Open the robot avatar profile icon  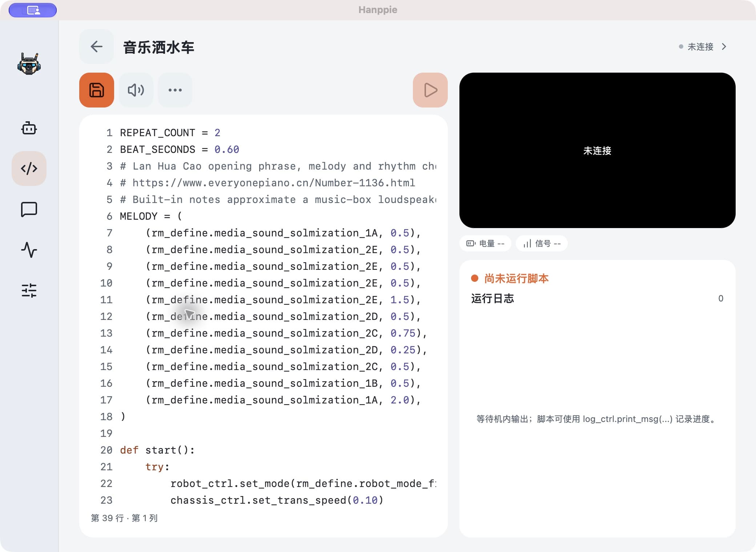(29, 64)
